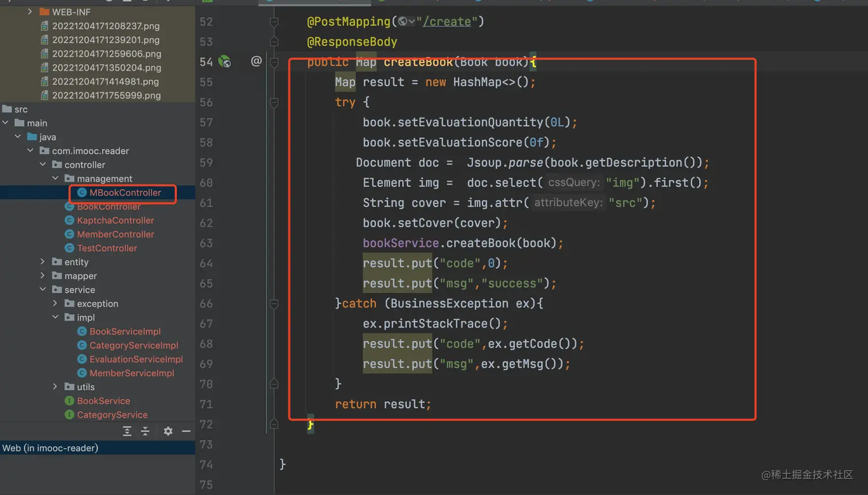Open BookController class file

(x=108, y=206)
